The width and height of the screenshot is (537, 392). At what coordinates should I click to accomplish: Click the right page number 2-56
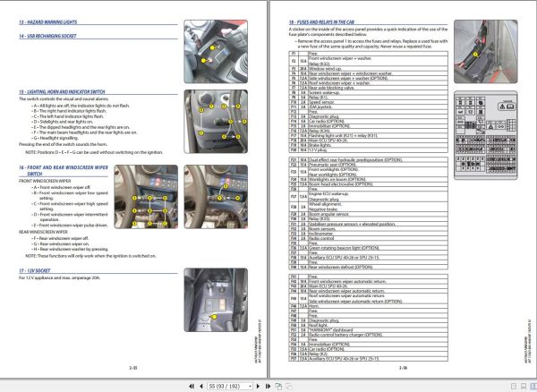click(403, 368)
